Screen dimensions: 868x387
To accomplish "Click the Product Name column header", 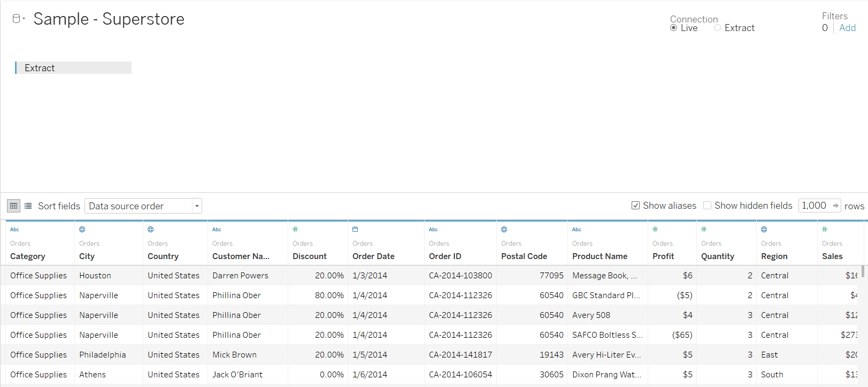I will point(600,256).
